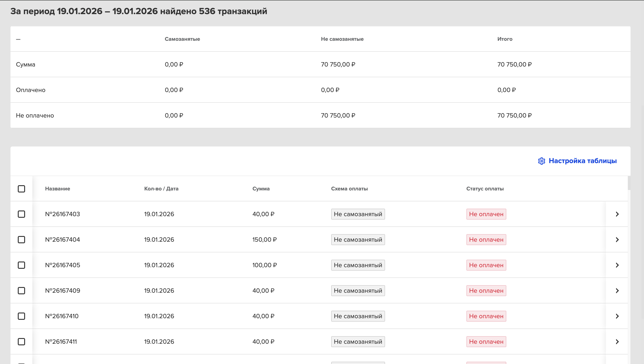644x364 pixels.
Task: Click the date of transaction №26167411
Action: pos(159,342)
